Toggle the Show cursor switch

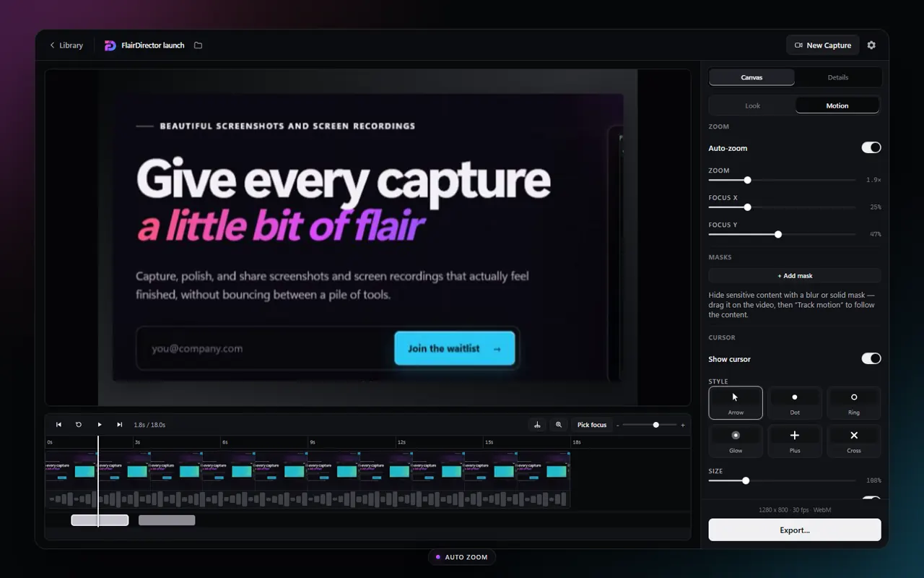coord(871,358)
